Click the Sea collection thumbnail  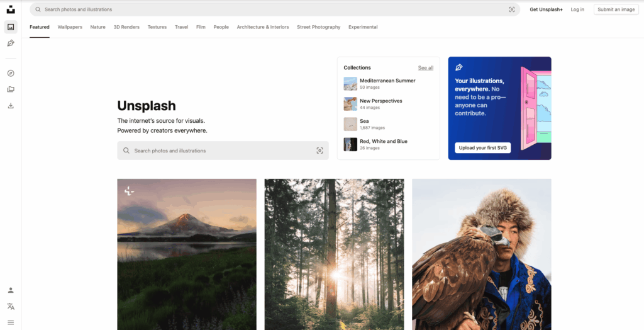click(x=350, y=124)
